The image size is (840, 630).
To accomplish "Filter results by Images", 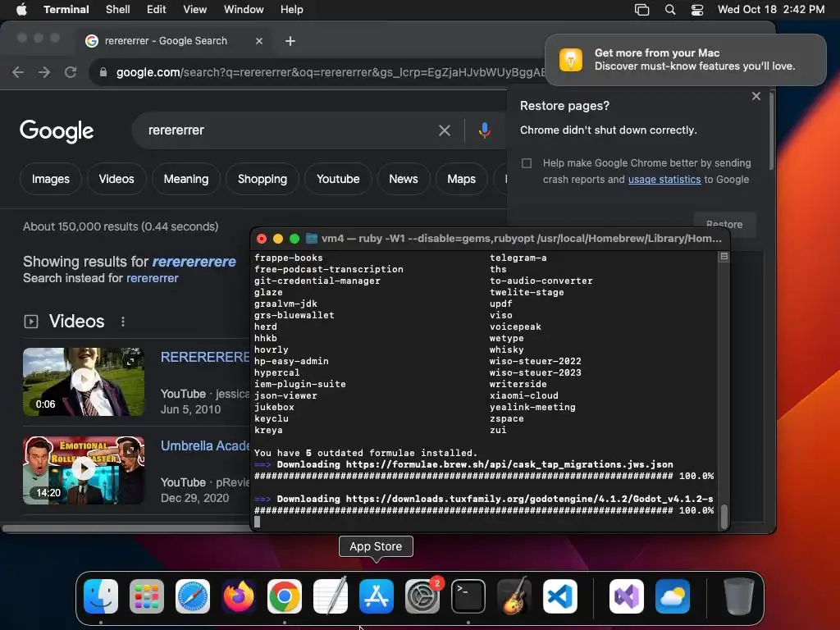I will pos(50,179).
